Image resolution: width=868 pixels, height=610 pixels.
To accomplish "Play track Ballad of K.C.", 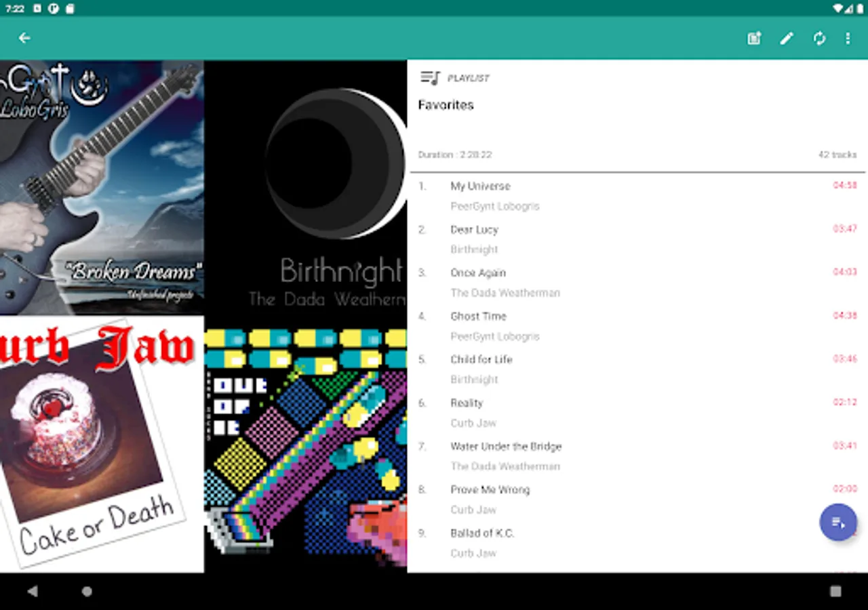I will 637,543.
